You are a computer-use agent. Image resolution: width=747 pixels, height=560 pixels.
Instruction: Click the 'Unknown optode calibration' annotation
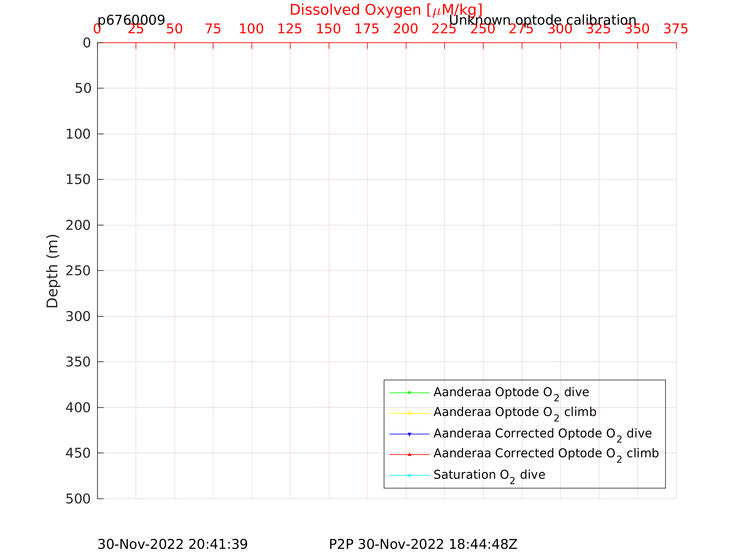pos(542,20)
